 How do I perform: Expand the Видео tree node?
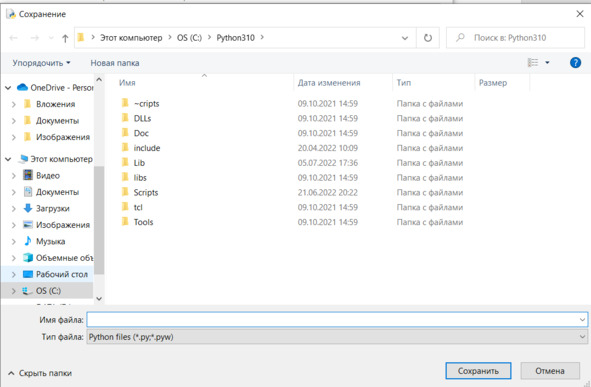pyautogui.click(x=14, y=176)
